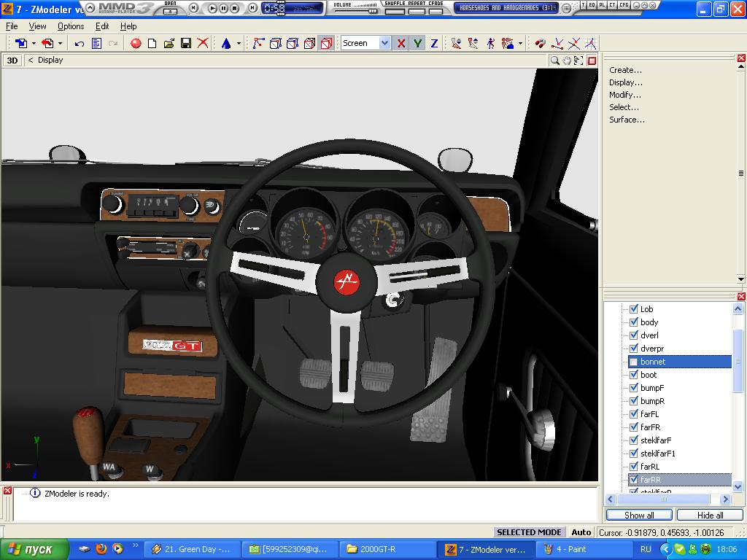This screenshot has width=747, height=560.
Task: Expand the blue cone primitives dropdown arrow
Action: pyautogui.click(x=239, y=44)
